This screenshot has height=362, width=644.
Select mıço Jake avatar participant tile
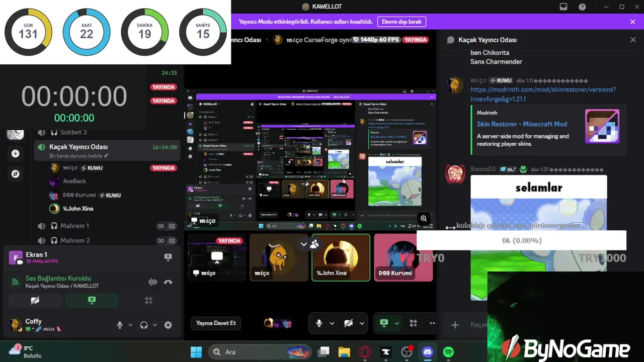[x=279, y=257]
